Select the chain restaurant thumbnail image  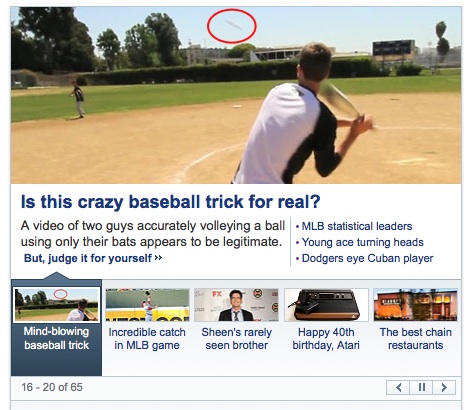416,305
